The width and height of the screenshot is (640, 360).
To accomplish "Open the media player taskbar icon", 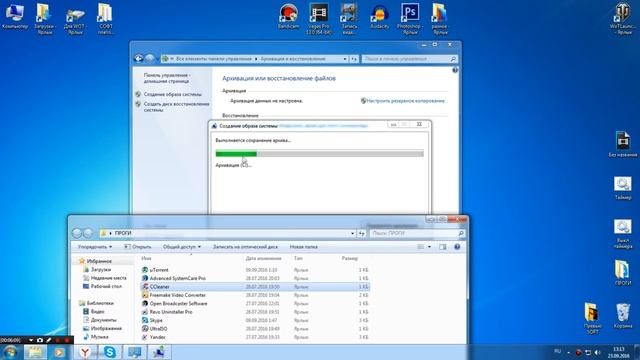I will tap(60, 352).
